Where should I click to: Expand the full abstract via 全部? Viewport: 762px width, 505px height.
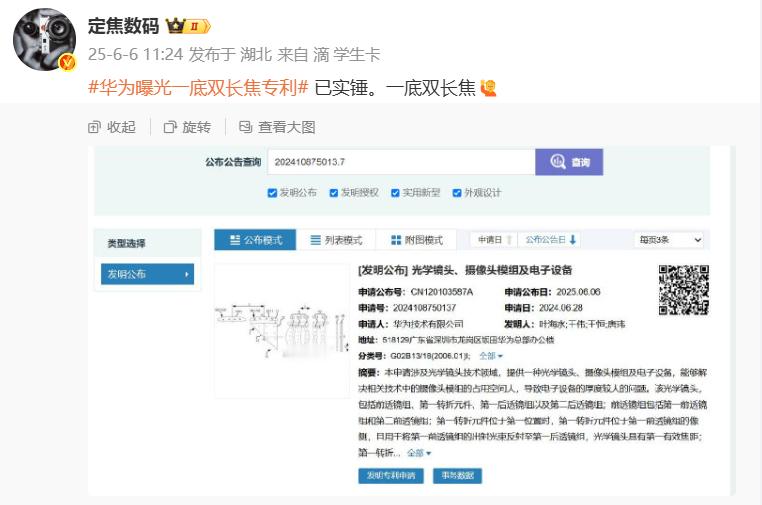tap(418, 453)
